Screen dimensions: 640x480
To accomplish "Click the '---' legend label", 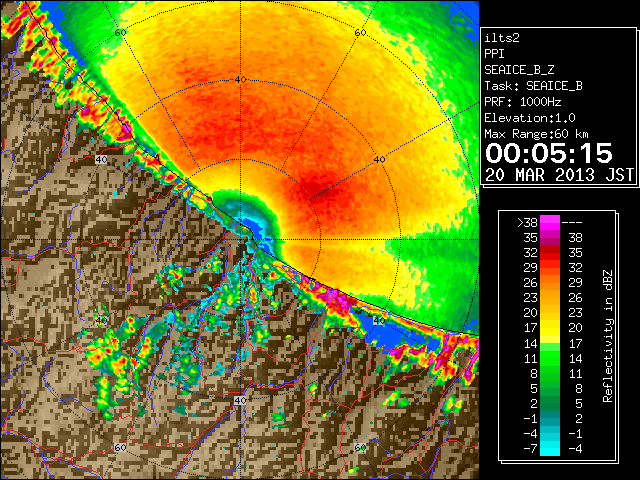I will [572, 223].
